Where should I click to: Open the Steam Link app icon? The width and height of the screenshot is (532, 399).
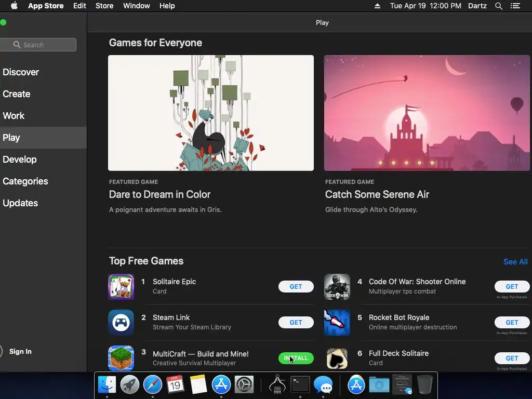point(121,322)
